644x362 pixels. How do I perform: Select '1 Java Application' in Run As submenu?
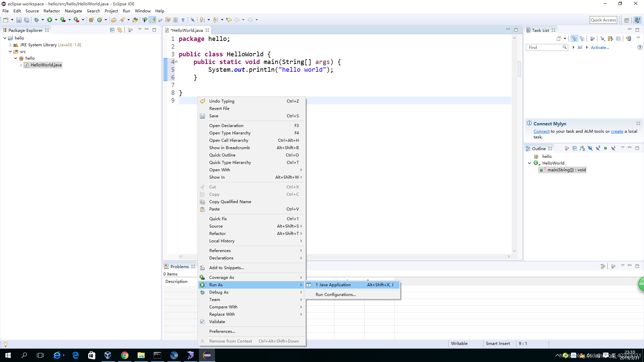tap(353, 285)
